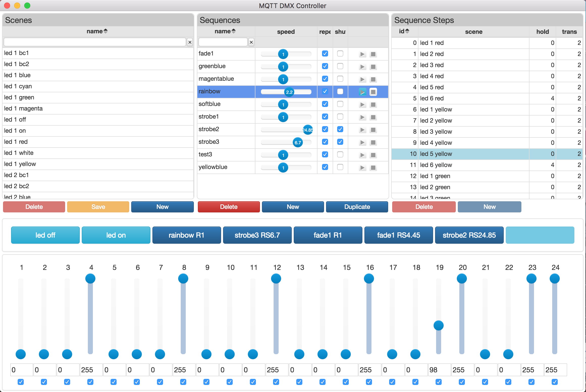Clear the Sequences name filter with X
Viewport: 586px width, 392px height.
coord(251,42)
